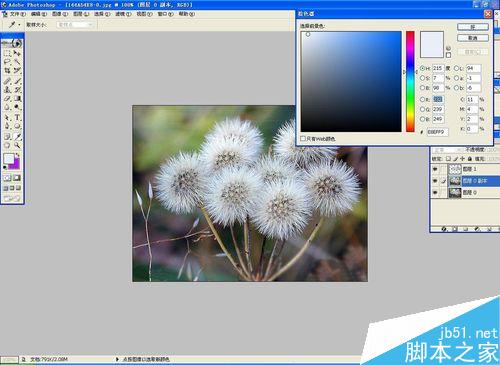Select the Notes tool
The image size is (500, 365).
tap(7, 136)
